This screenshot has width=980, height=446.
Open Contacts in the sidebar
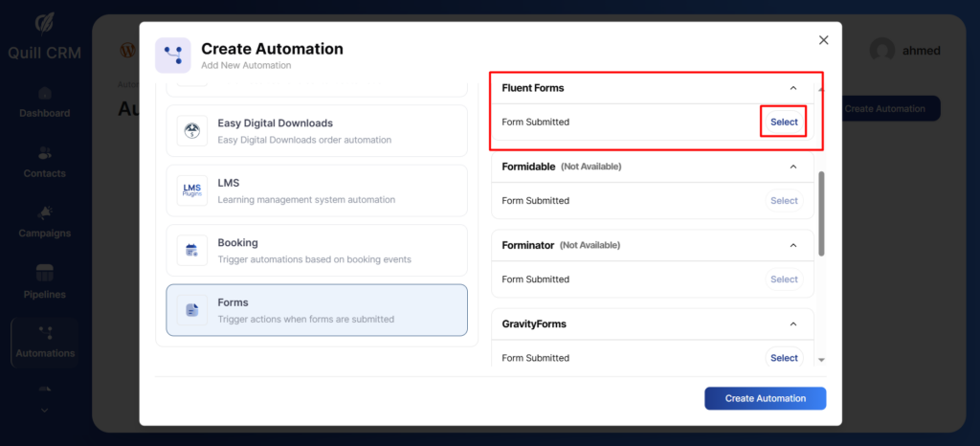44,162
